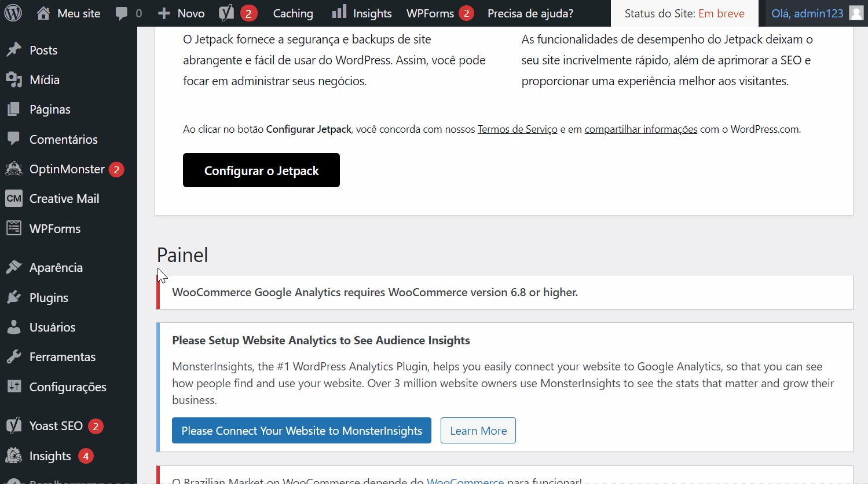
Task: Click the Insights sidebar badge showing 4
Action: click(86, 456)
